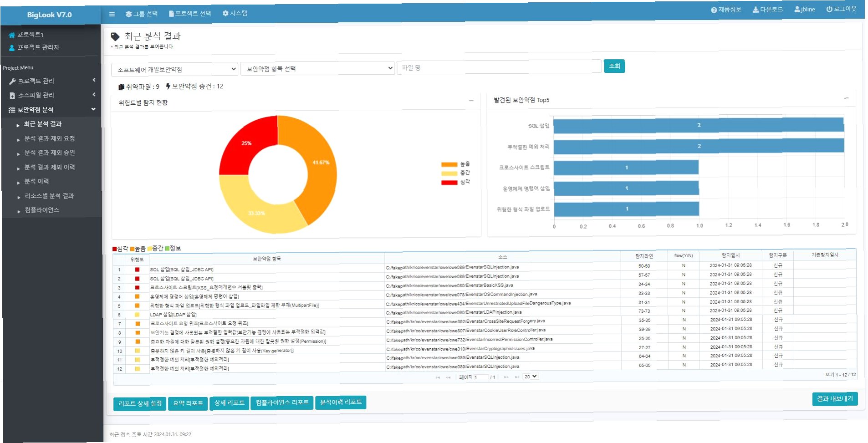
Task: Click list icon of 보안약점 분석
Action: 12,110
